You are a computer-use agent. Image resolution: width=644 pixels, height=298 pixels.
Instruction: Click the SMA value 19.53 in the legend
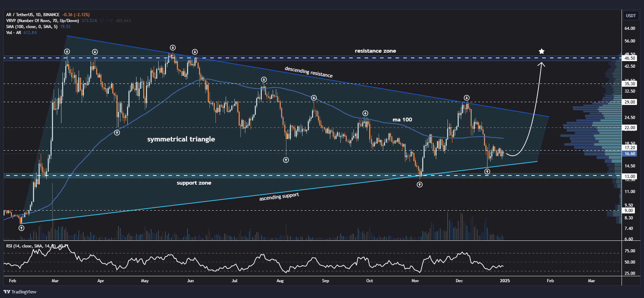point(65,27)
